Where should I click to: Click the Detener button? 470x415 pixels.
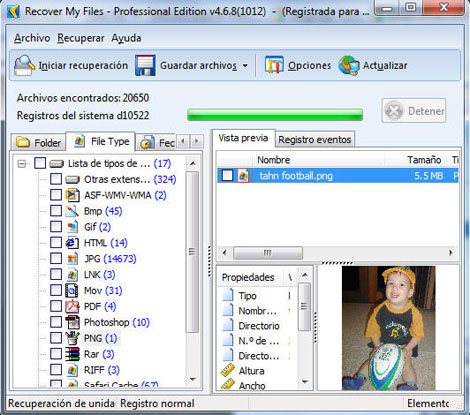pos(414,110)
